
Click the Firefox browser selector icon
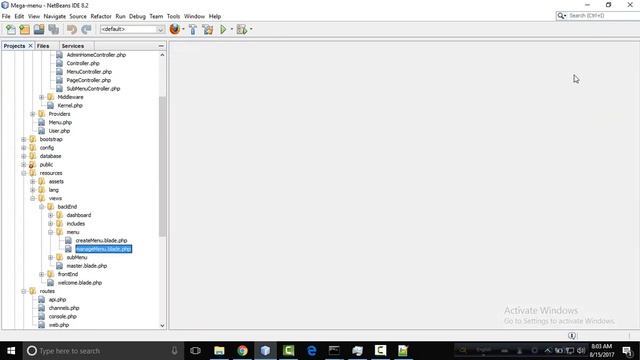[x=175, y=29]
